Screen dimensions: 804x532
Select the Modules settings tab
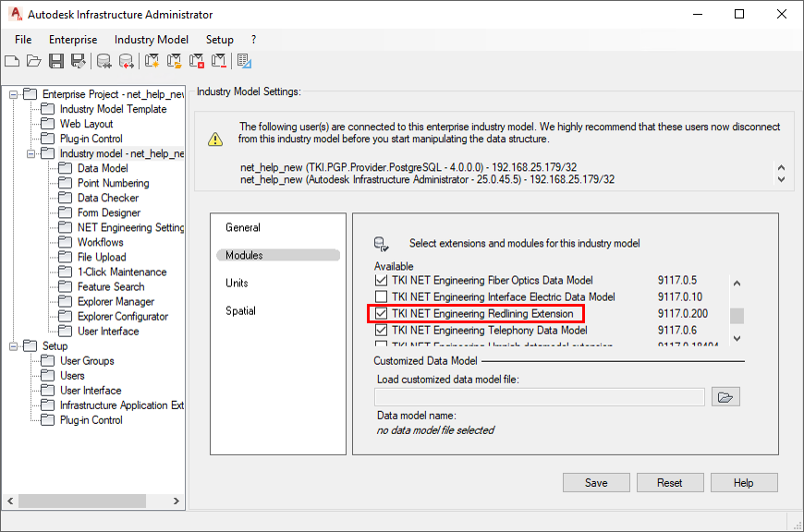[x=278, y=255]
